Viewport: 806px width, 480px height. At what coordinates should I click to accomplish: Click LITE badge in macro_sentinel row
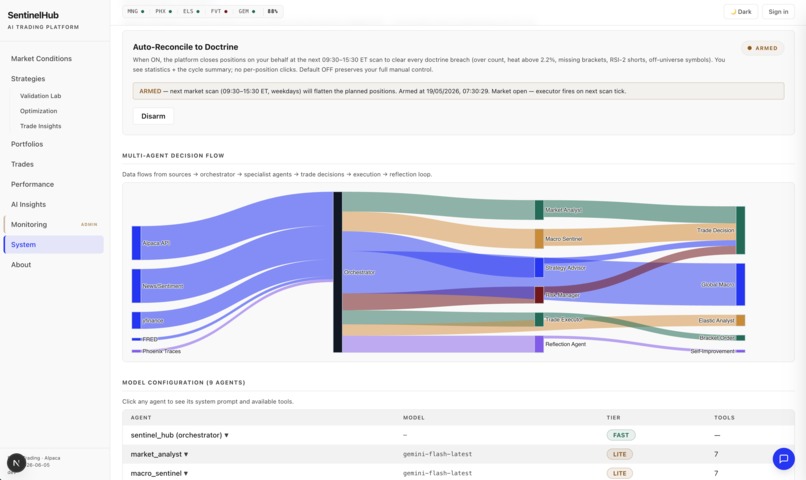point(619,473)
